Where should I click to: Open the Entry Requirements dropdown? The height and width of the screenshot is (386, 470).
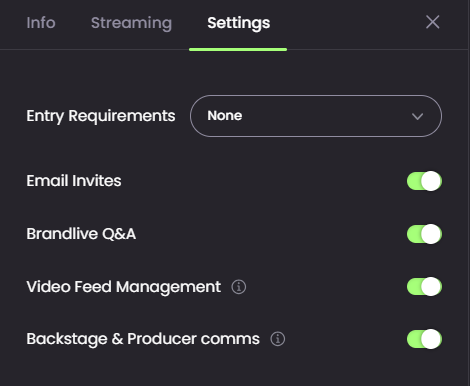(x=316, y=116)
